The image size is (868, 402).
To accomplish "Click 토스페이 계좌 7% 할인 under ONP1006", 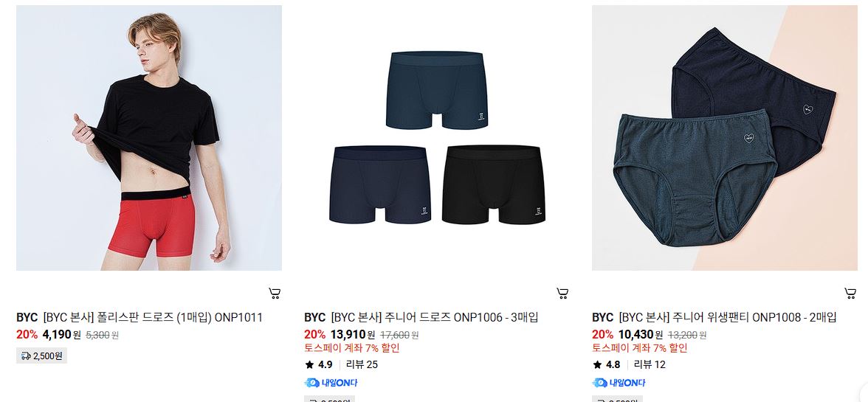I will (x=352, y=348).
